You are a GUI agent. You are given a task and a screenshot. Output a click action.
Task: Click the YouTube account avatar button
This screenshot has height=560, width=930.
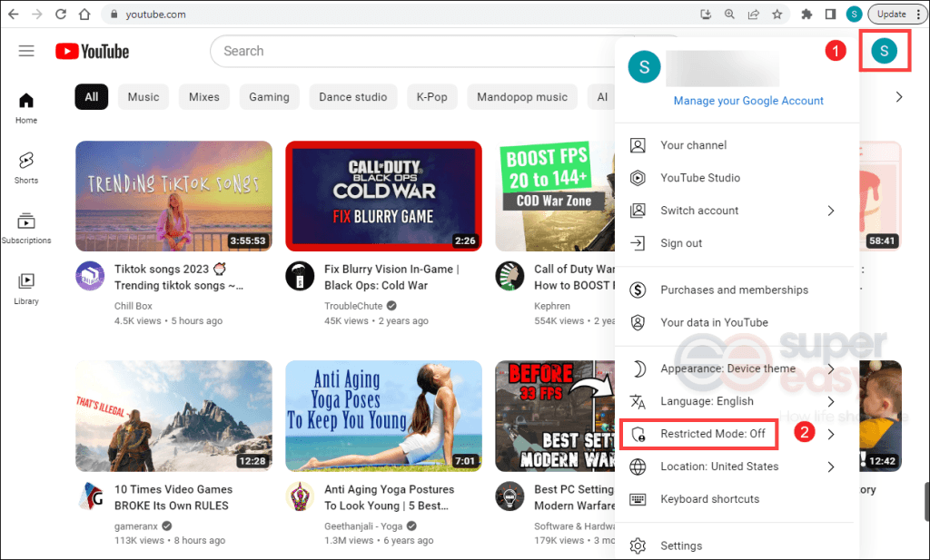point(884,51)
